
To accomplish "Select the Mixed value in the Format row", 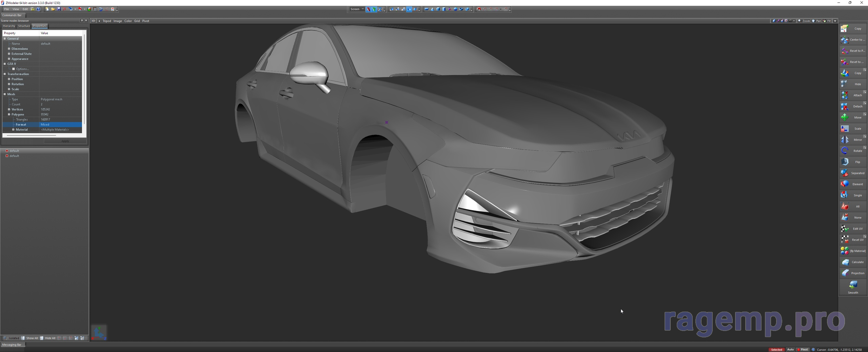I will pyautogui.click(x=45, y=124).
